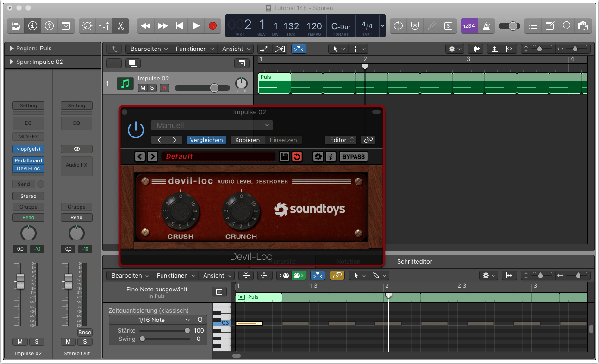Image resolution: width=599 pixels, height=364 pixels.
Task: Expand the Region: Puls disclosure triangle
Action: pyautogui.click(x=12, y=49)
